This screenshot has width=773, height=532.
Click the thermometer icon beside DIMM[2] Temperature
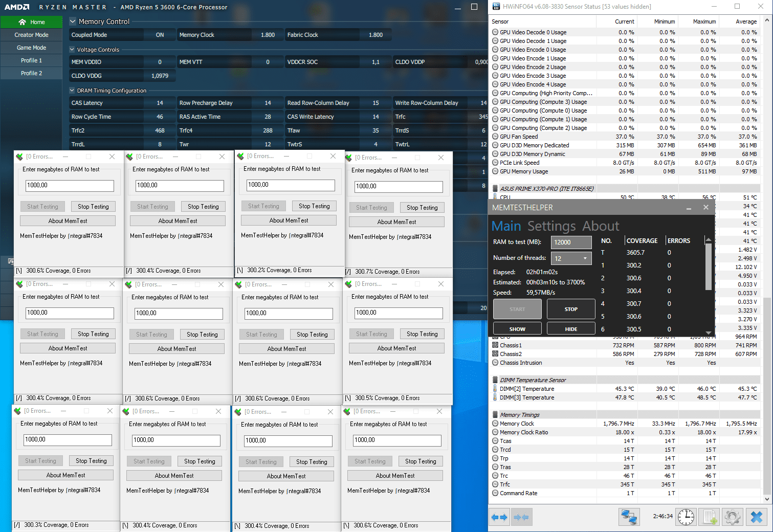495,389
